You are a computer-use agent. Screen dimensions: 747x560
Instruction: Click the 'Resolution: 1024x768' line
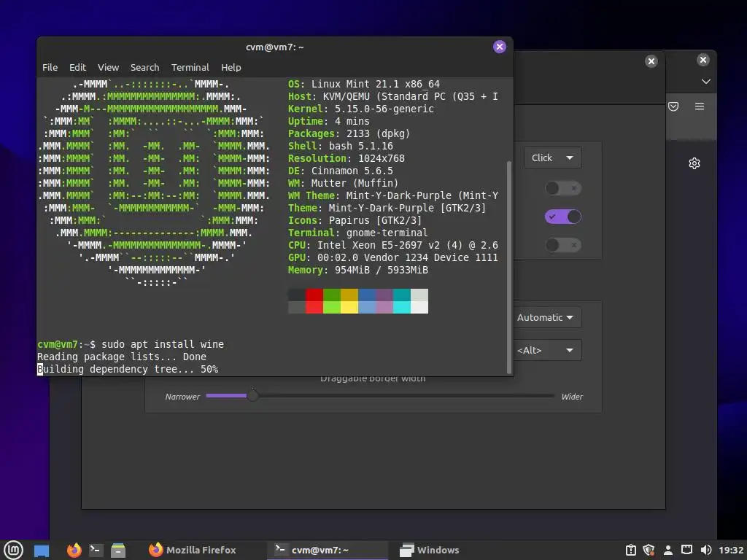click(346, 158)
